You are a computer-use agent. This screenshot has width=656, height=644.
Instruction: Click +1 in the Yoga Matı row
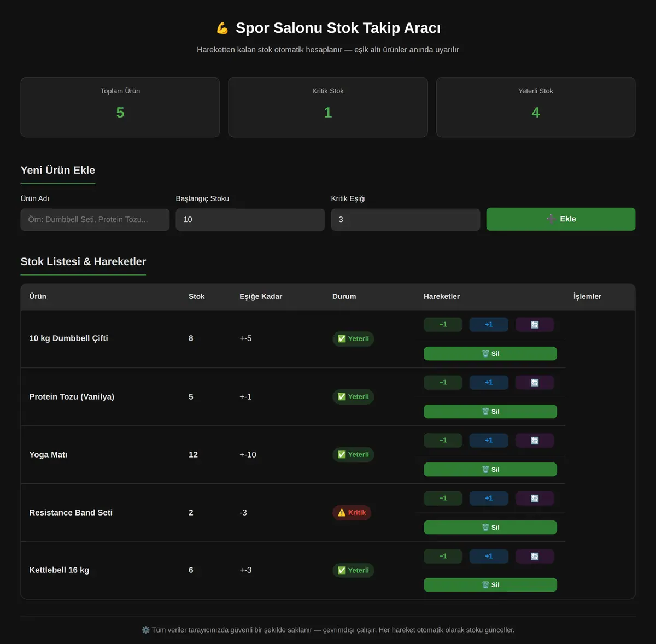tap(489, 441)
